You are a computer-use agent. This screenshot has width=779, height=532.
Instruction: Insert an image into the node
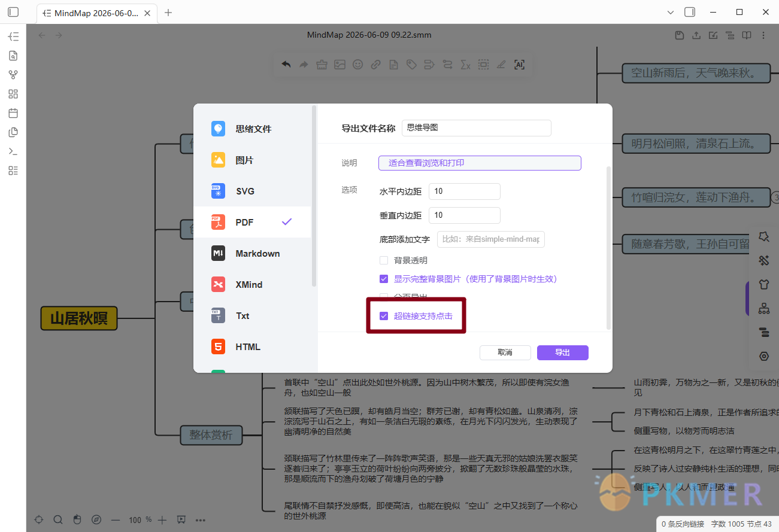340,65
